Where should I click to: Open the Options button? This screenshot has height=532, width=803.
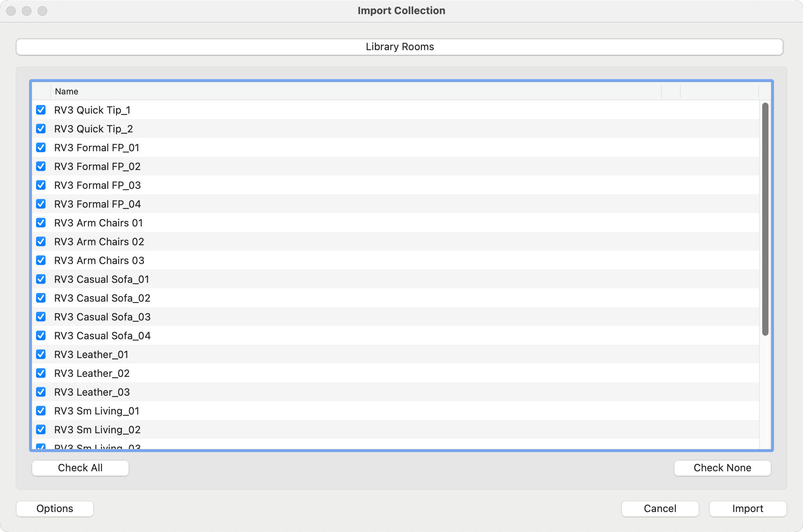[x=55, y=508]
